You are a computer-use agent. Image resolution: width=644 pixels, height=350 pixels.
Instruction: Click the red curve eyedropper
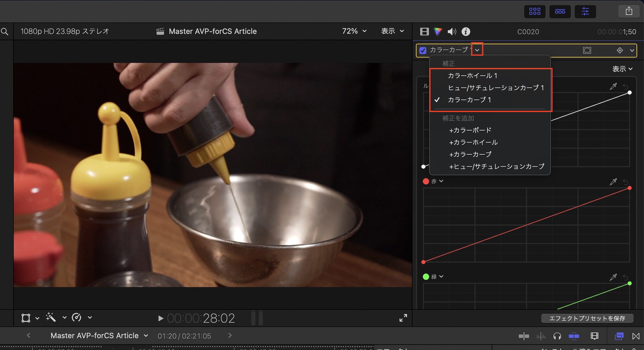pos(613,182)
